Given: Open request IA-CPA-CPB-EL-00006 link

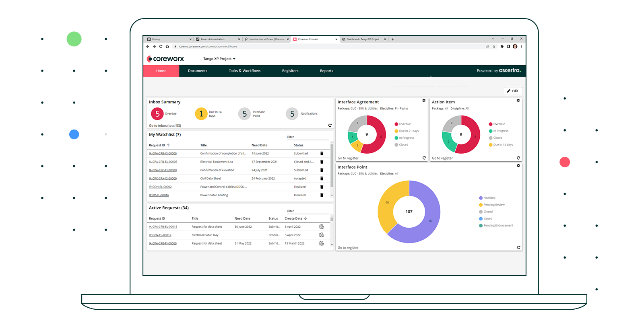Looking at the screenshot, I should [x=163, y=162].
